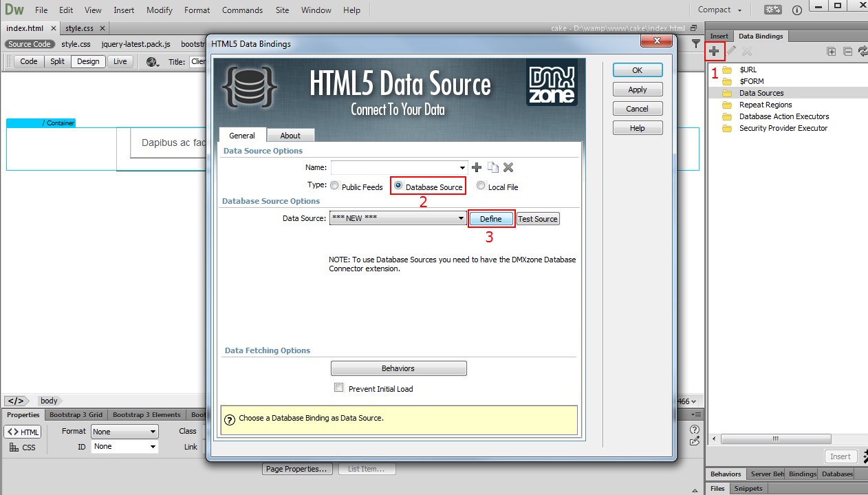This screenshot has height=495, width=868.
Task: Click the Cancel button in dialog
Action: tap(638, 109)
